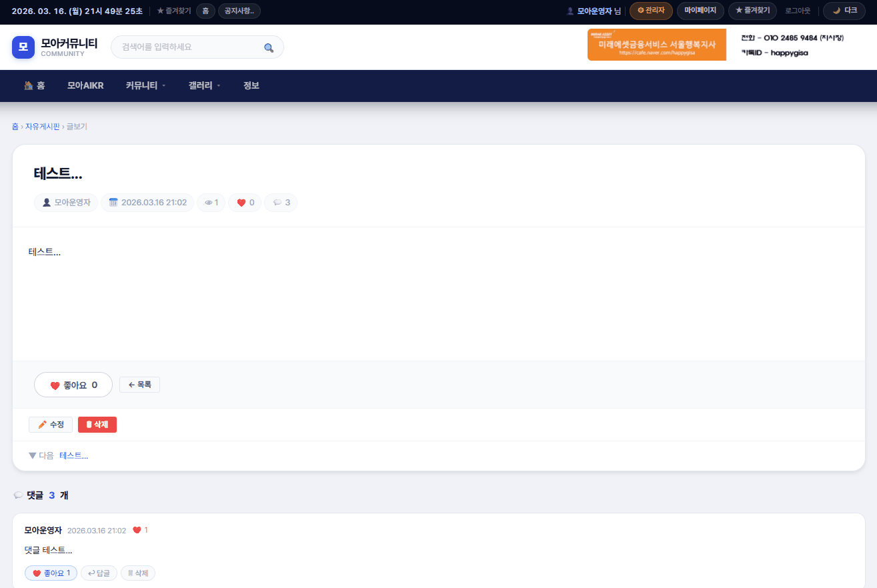Click the view count eye icon
Viewport: 877px width, 588px height.
(208, 203)
